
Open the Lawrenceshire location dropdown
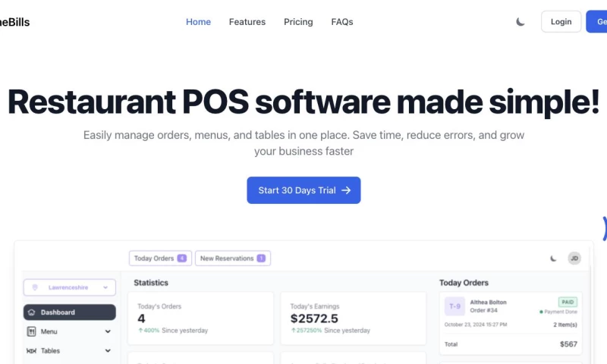(x=70, y=287)
